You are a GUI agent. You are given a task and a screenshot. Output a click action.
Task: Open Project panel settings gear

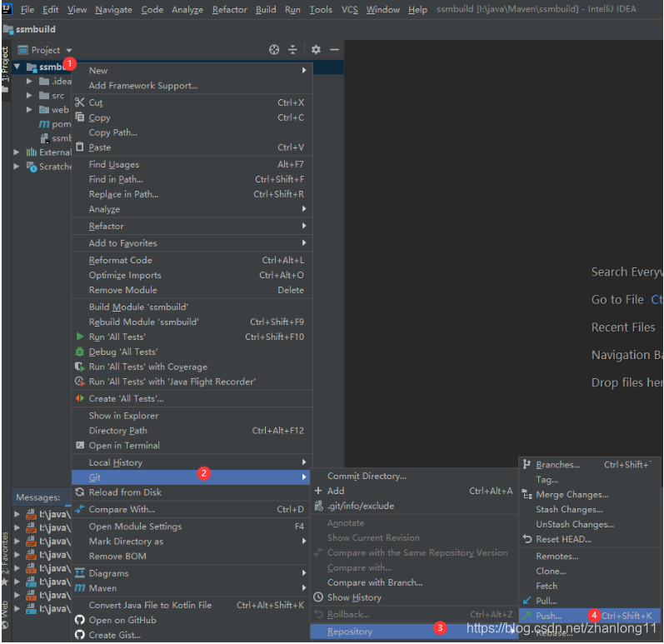tap(316, 49)
